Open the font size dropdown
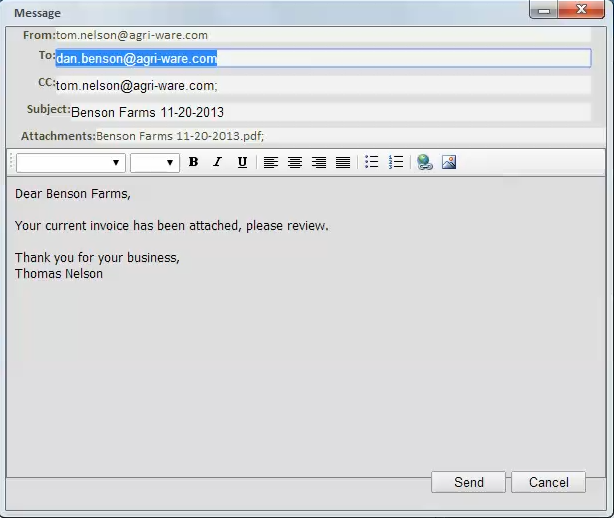This screenshot has height=518, width=614. [x=155, y=162]
